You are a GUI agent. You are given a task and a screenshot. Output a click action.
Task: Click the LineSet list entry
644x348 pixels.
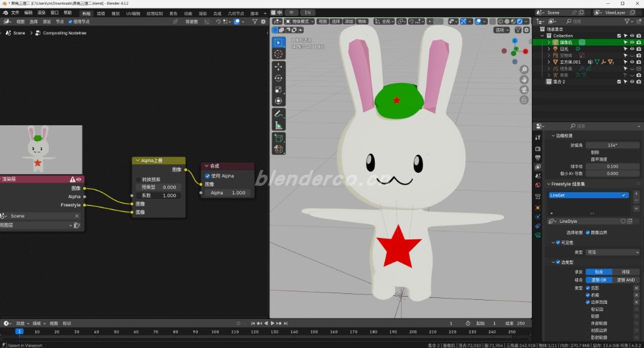pyautogui.click(x=588, y=195)
